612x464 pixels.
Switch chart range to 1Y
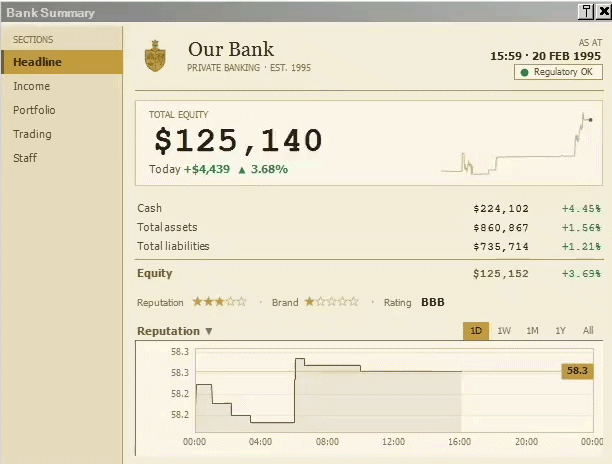560,331
